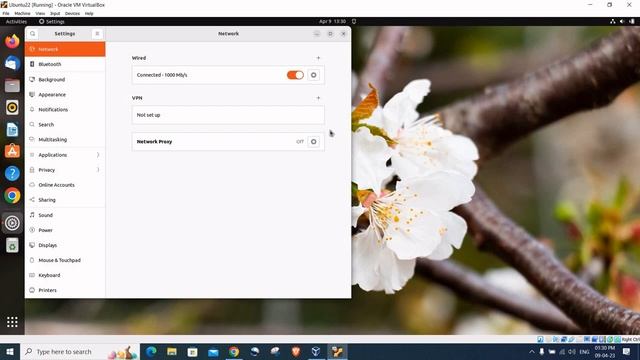This screenshot has width=640, height=360.
Task: Expand the Applications chevron
Action: click(x=98, y=155)
